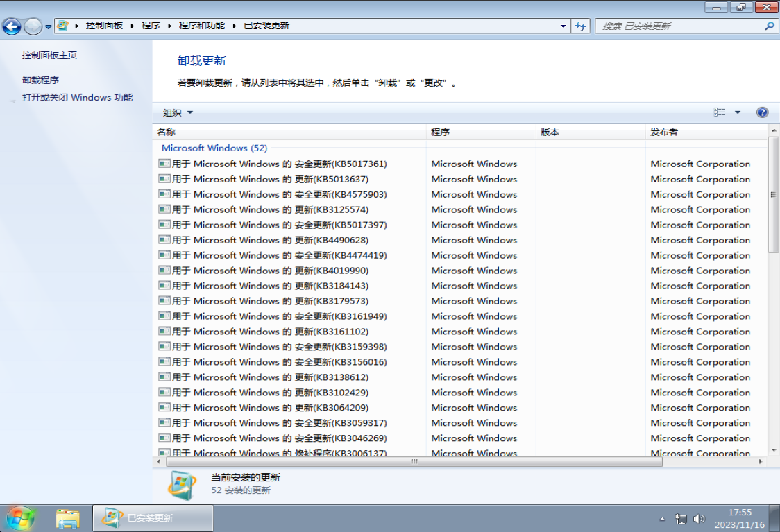This screenshot has height=532, width=780.
Task: Click the network icon in the system tray
Action: [681, 517]
